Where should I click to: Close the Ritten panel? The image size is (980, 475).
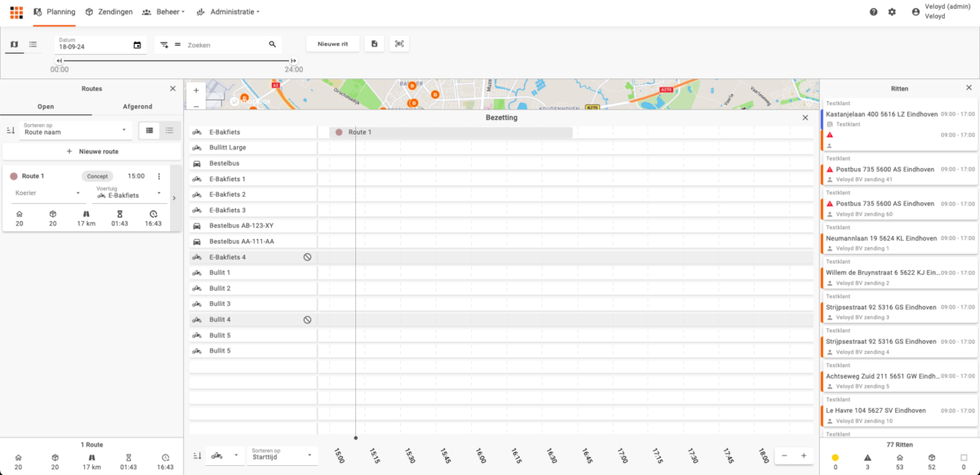tap(969, 88)
